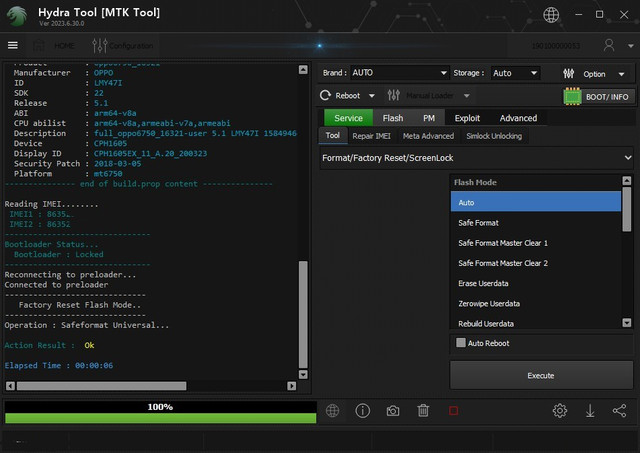This screenshot has width=640, height=453.
Task: Click the Hydra dragon logo
Action: 17,16
